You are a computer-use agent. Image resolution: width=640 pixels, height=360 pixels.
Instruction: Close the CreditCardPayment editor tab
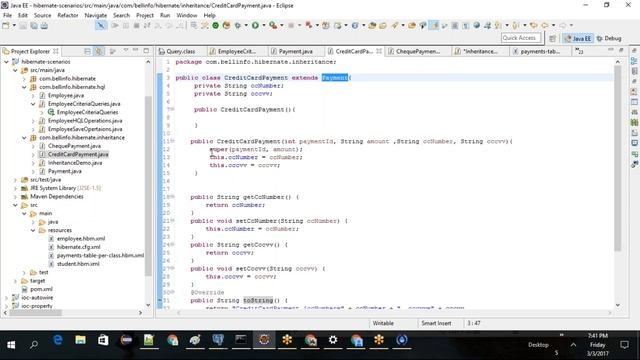point(379,51)
